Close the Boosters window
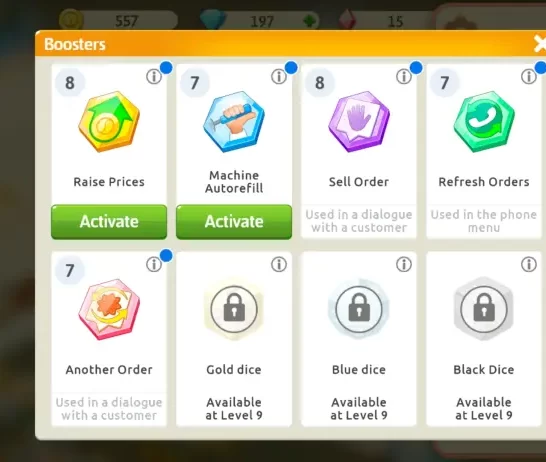 point(540,44)
